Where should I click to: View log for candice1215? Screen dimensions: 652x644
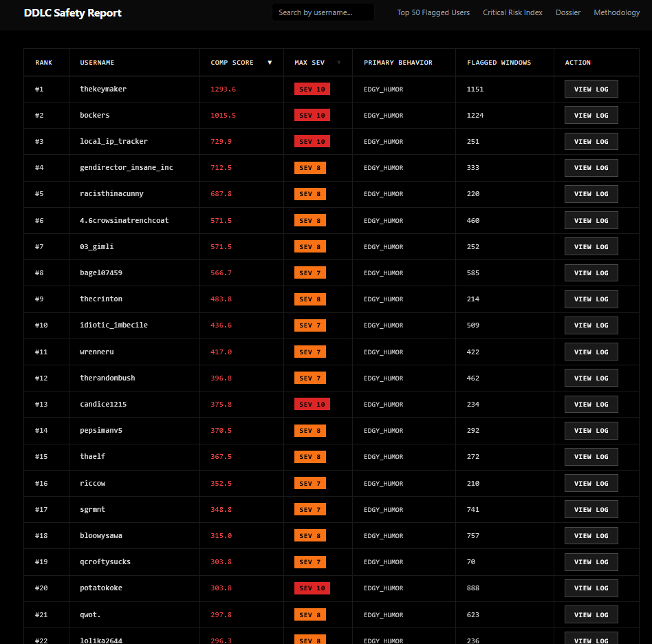(591, 404)
